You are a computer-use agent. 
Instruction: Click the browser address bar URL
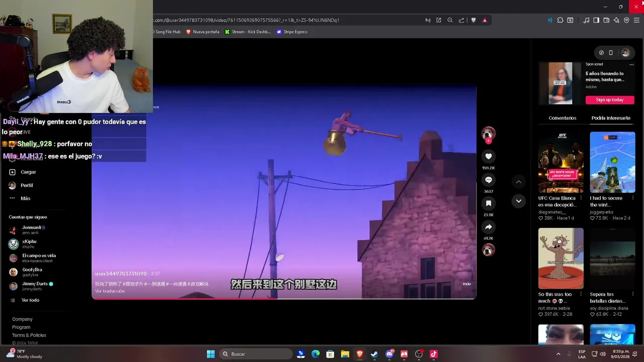pos(247,20)
